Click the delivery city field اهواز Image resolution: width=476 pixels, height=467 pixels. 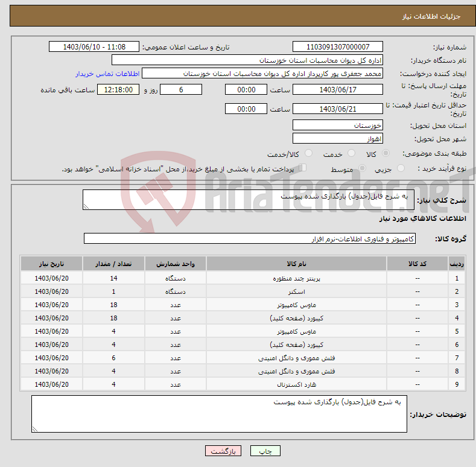click(x=338, y=138)
